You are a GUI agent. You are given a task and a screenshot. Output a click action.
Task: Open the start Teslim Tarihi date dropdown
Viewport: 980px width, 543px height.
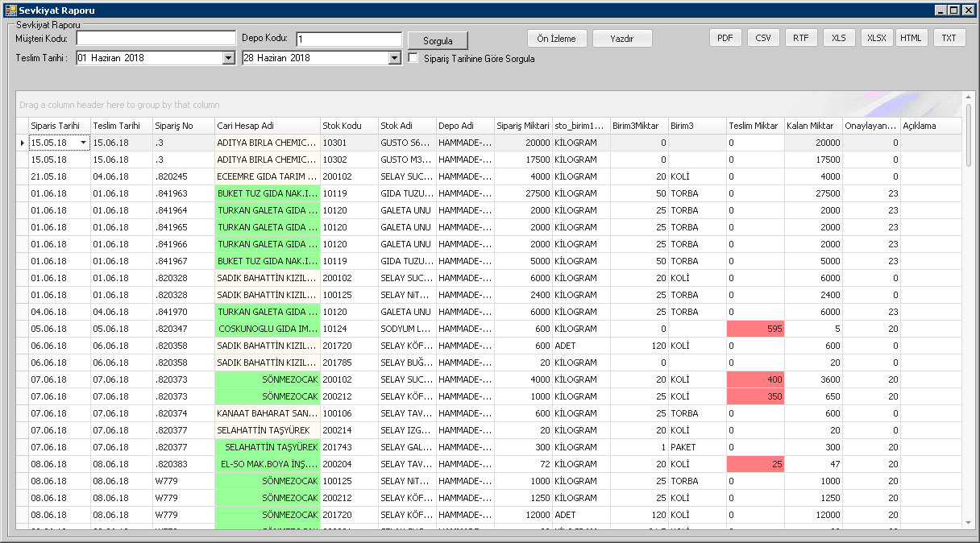click(229, 58)
